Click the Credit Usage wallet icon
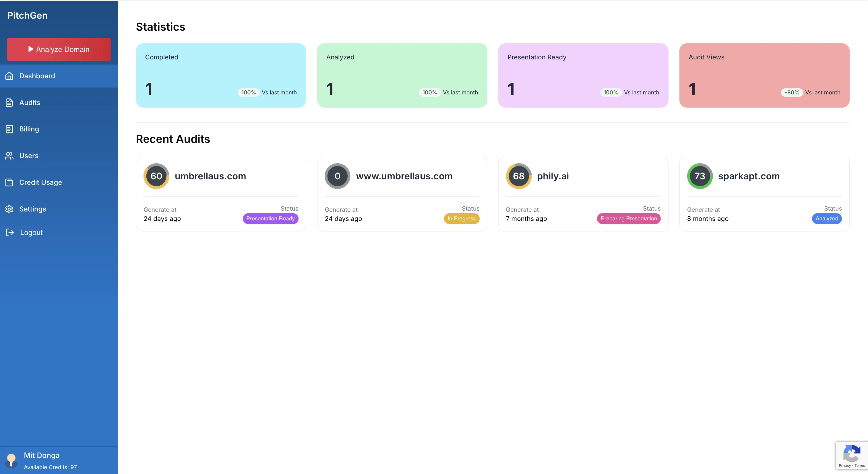Image resolution: width=868 pixels, height=474 pixels. 9,182
